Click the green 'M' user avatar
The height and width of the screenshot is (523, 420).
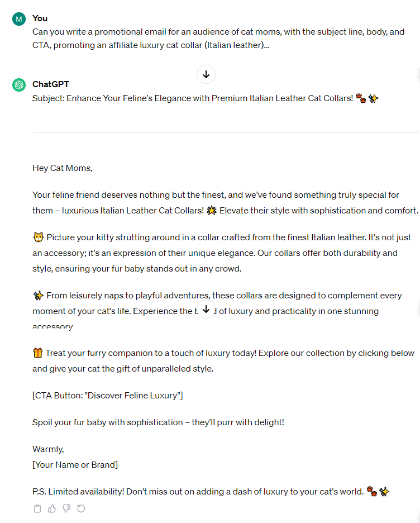pyautogui.click(x=18, y=18)
